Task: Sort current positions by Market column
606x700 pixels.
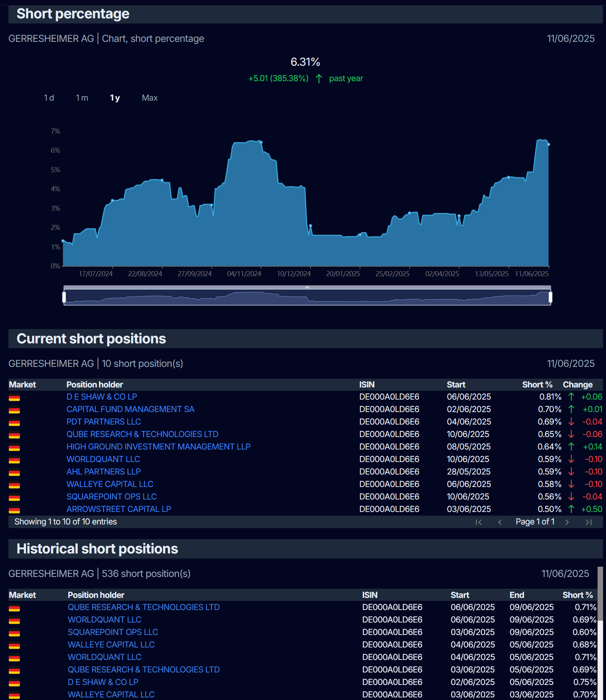Action: 22,385
